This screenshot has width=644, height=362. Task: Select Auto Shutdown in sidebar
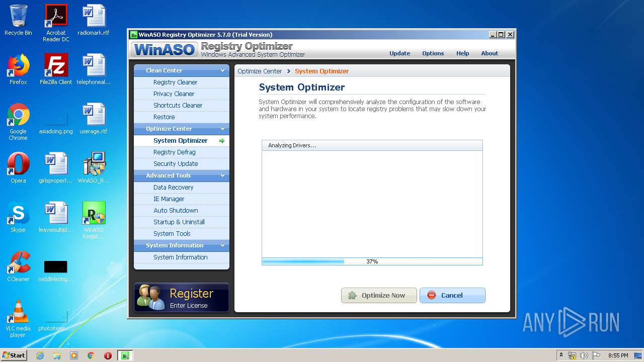181,211
